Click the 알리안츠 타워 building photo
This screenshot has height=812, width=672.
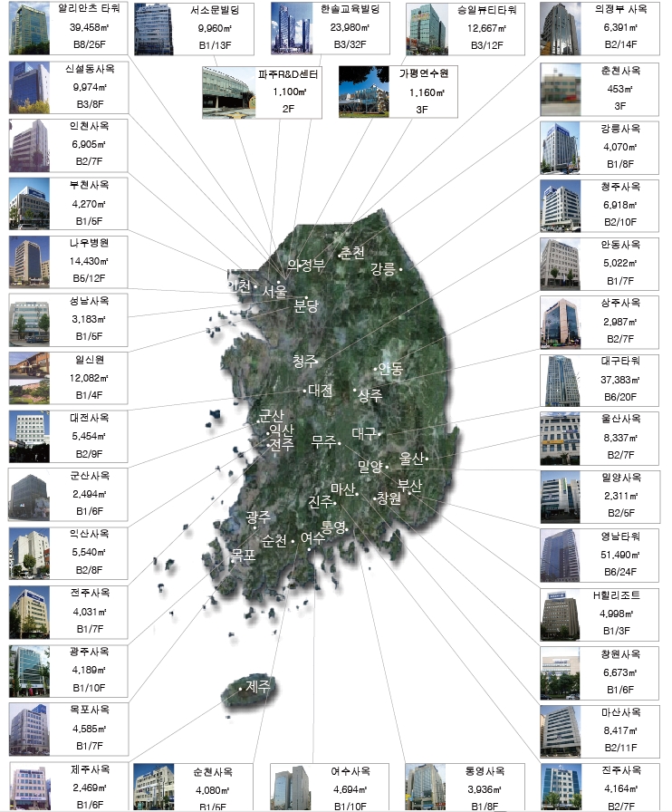click(x=30, y=28)
